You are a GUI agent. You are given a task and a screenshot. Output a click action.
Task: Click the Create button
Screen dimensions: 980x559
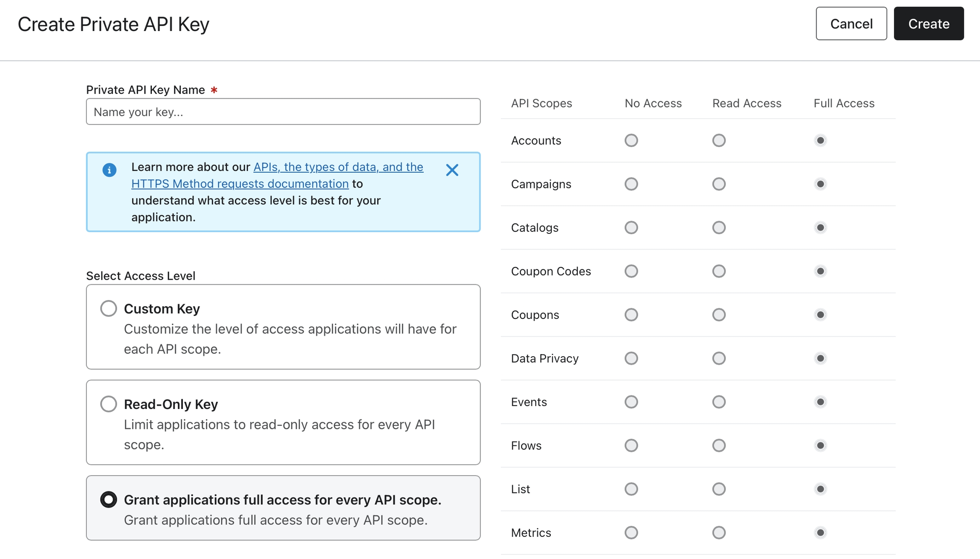click(x=929, y=24)
